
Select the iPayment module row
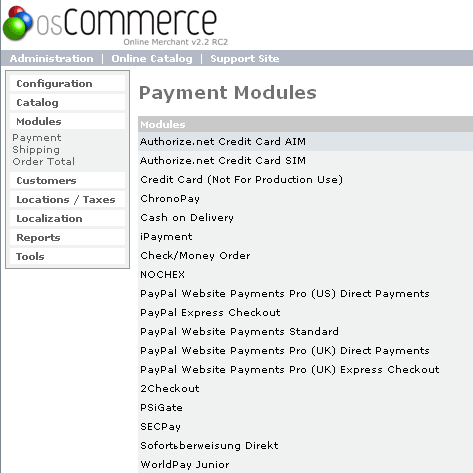click(x=305, y=236)
